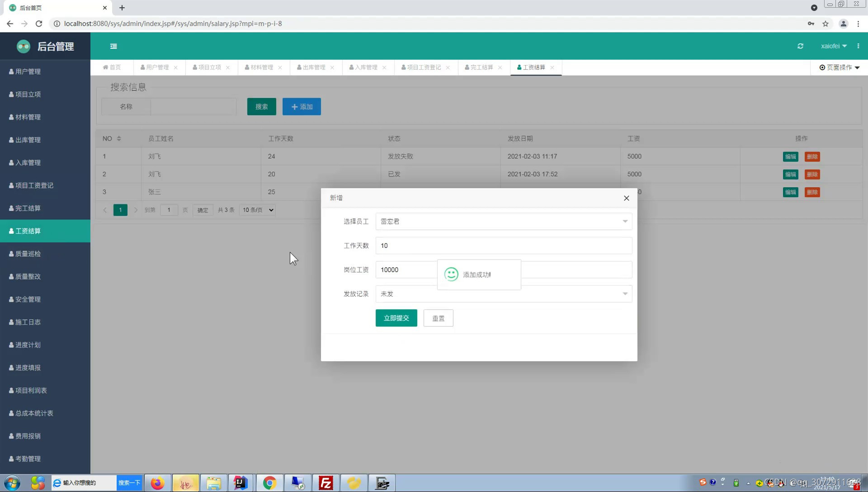Click the browser address bar URL
This screenshot has height=492, width=868.
[x=173, y=24]
